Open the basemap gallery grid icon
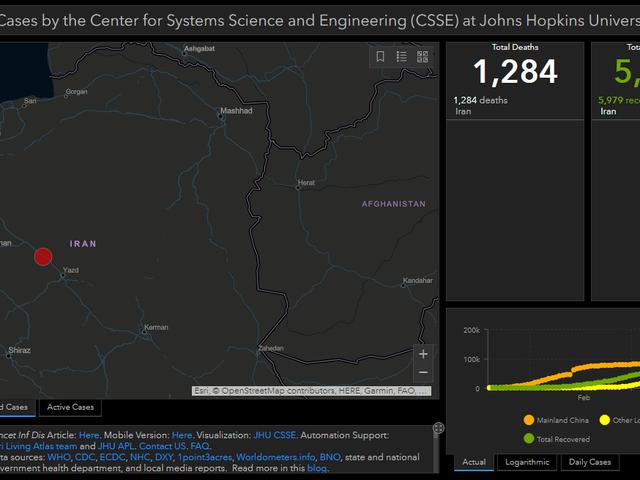The height and width of the screenshot is (480, 640). click(x=422, y=56)
